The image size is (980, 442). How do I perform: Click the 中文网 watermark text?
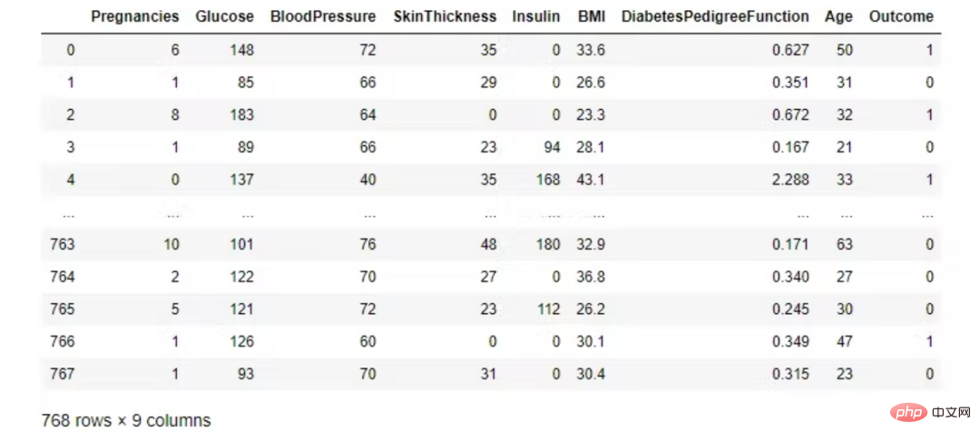click(950, 413)
